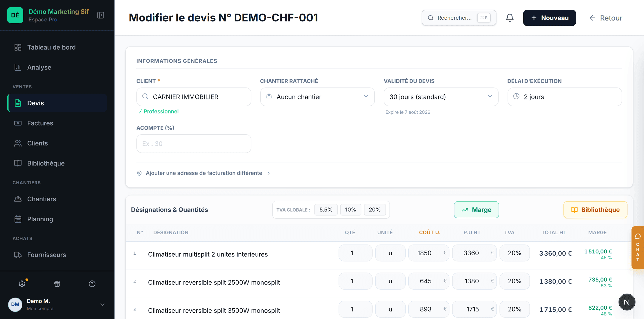Open the gift icon in sidebar
Image resolution: width=644 pixels, height=319 pixels.
[57, 284]
